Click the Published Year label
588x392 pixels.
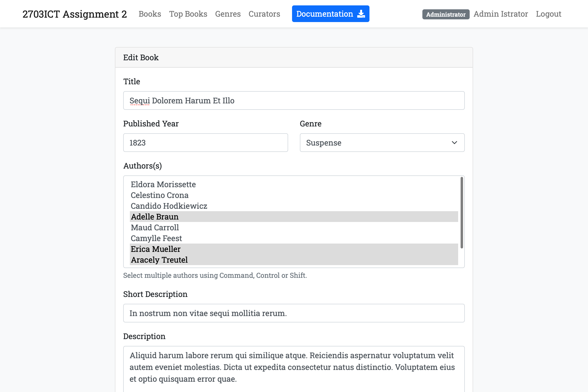coord(151,123)
